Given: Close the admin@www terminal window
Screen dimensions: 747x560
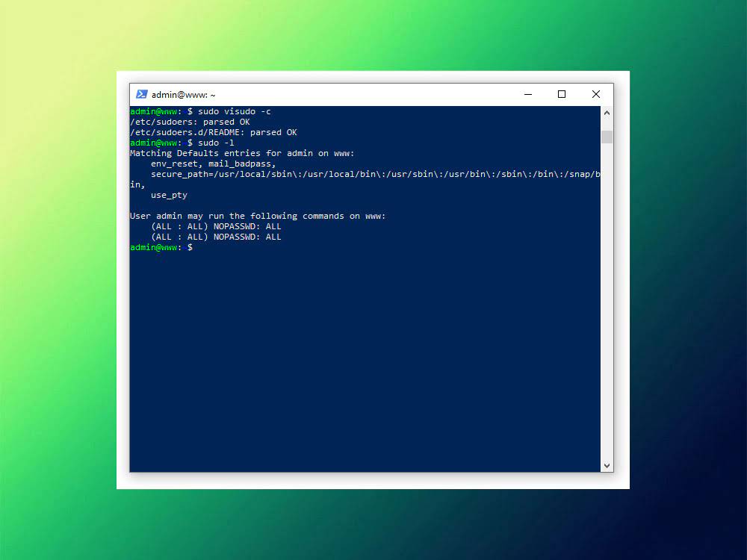Looking at the screenshot, I should pyautogui.click(x=595, y=95).
